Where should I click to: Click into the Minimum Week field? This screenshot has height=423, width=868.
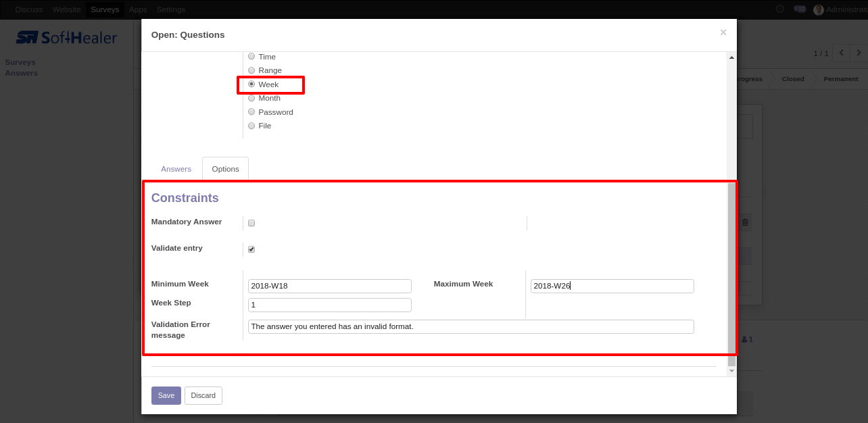[329, 286]
